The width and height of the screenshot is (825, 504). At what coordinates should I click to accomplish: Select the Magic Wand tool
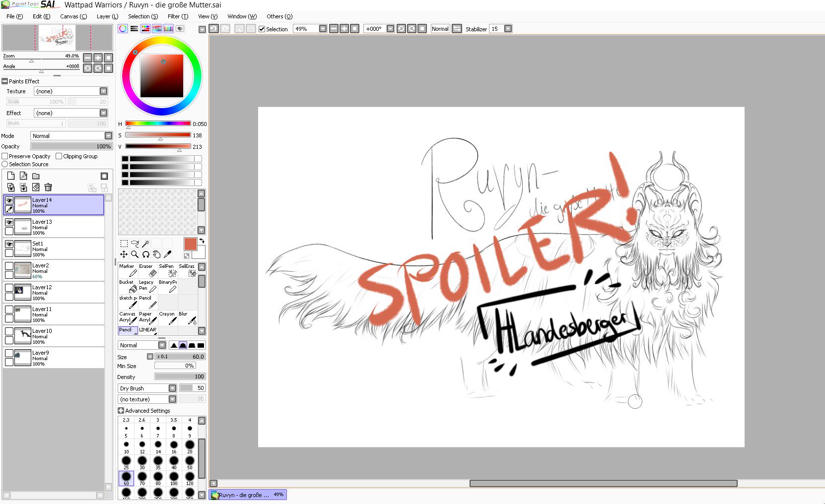pos(146,244)
